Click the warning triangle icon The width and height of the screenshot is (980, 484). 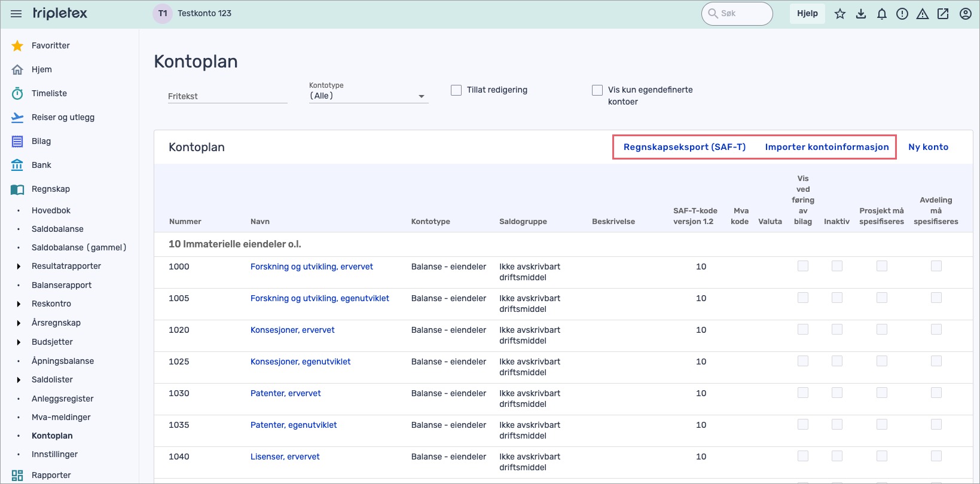pos(923,14)
